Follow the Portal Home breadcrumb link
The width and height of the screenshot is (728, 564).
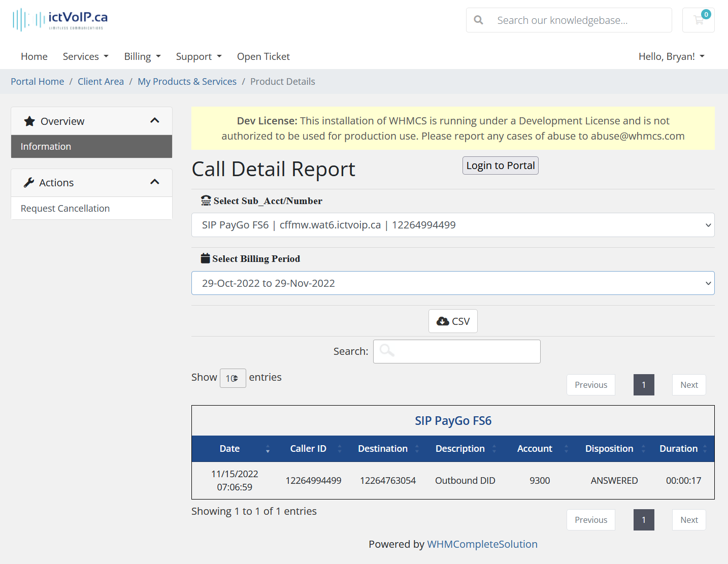point(38,82)
